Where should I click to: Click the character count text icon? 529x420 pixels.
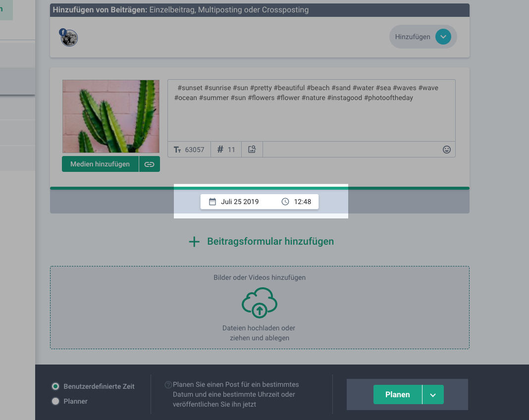178,150
